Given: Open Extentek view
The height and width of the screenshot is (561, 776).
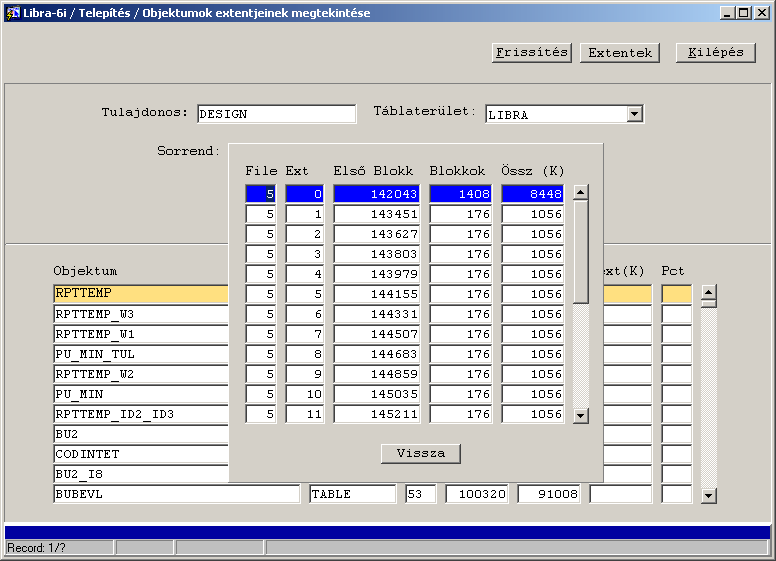Looking at the screenshot, I should (620, 53).
